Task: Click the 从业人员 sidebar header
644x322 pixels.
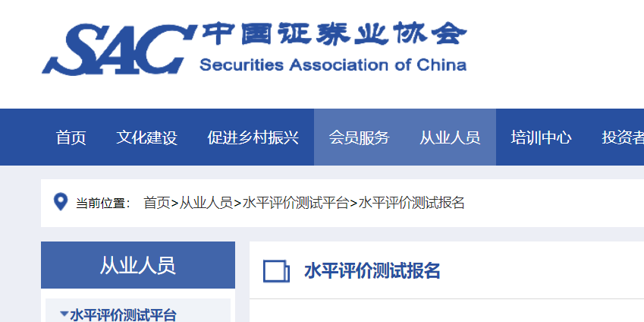Action: click(138, 265)
